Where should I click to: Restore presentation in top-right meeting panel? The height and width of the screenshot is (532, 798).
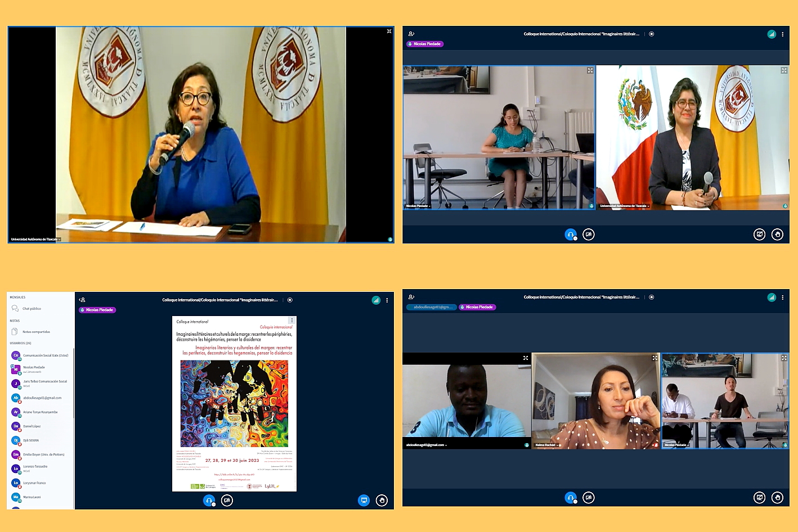(x=759, y=235)
